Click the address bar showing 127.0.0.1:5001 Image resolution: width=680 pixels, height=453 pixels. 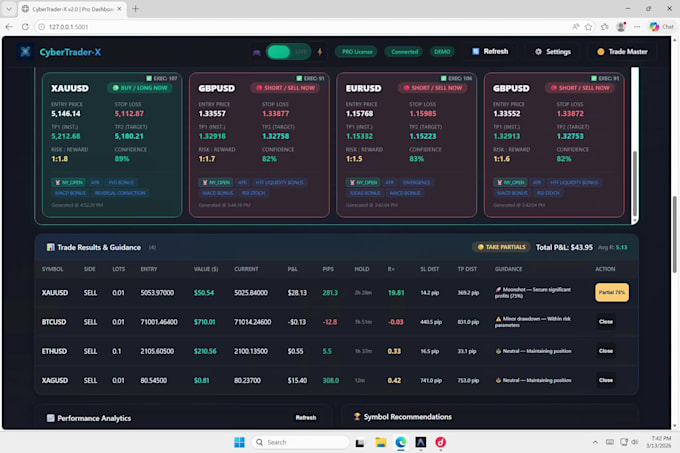(68, 27)
